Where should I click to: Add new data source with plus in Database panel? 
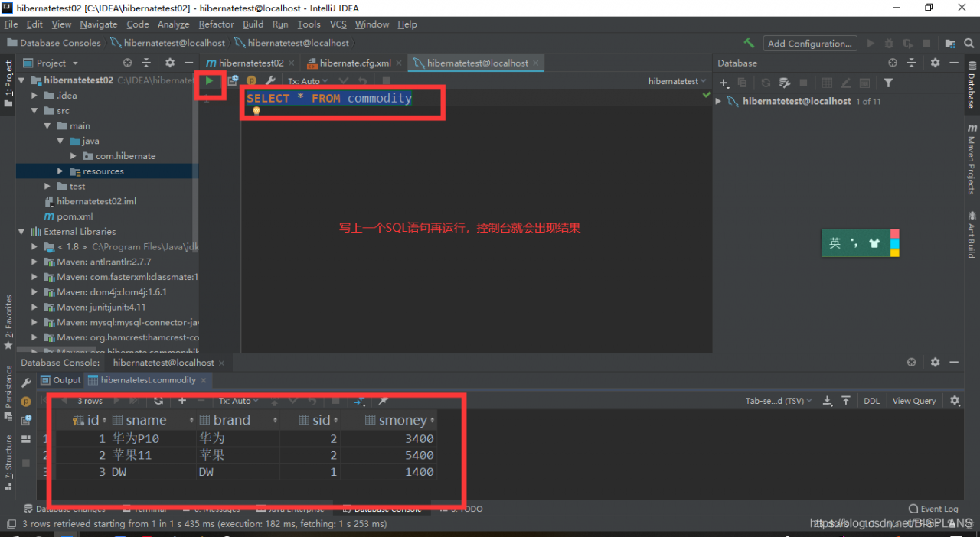(724, 83)
